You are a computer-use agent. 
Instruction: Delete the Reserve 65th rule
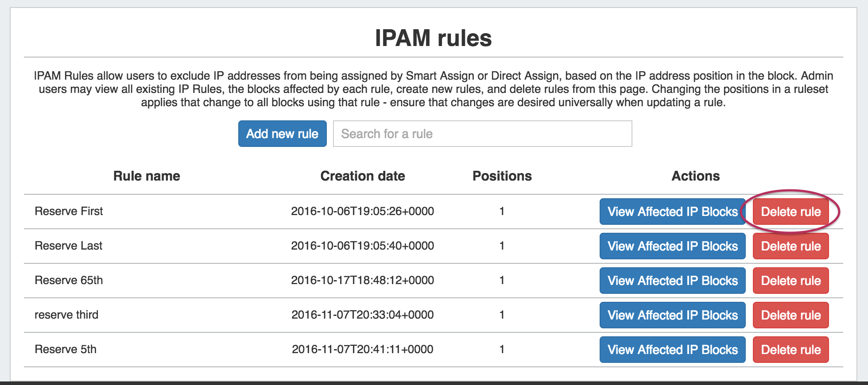pos(790,281)
